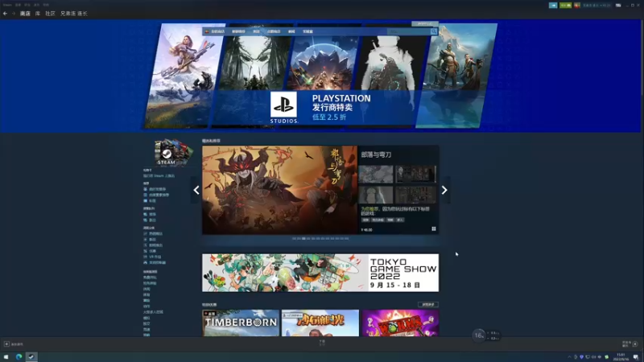Open the 新闻 news menu item
Image resolution: width=644 pixels, height=362 pixels.
click(291, 31)
